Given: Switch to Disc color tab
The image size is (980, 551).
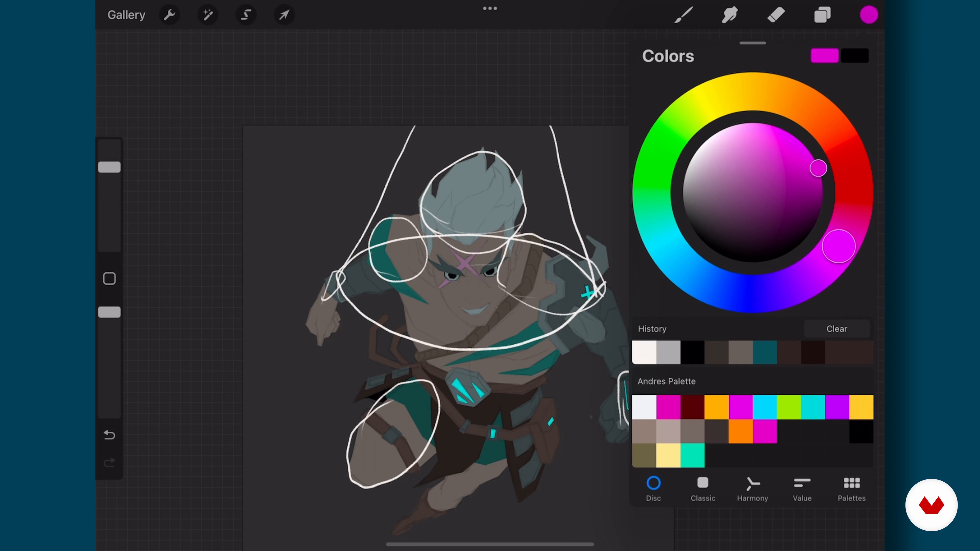Looking at the screenshot, I should 654,489.
